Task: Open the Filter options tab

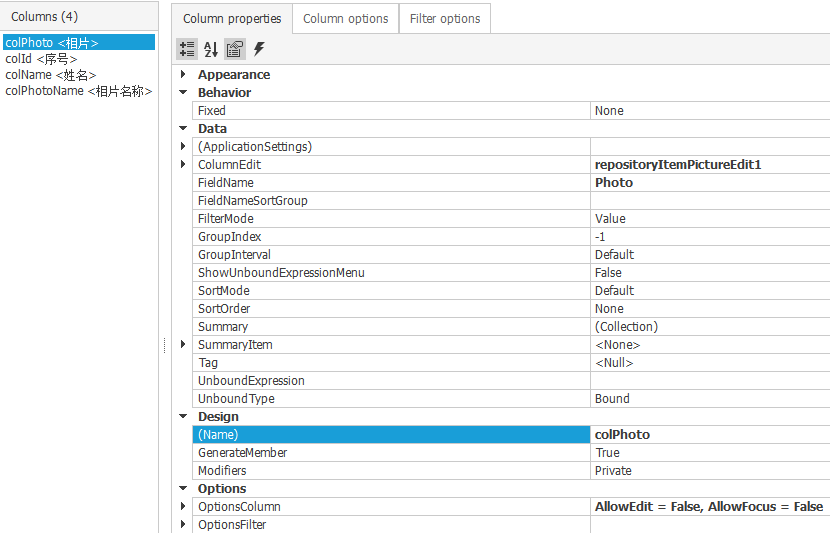Action: [x=445, y=18]
